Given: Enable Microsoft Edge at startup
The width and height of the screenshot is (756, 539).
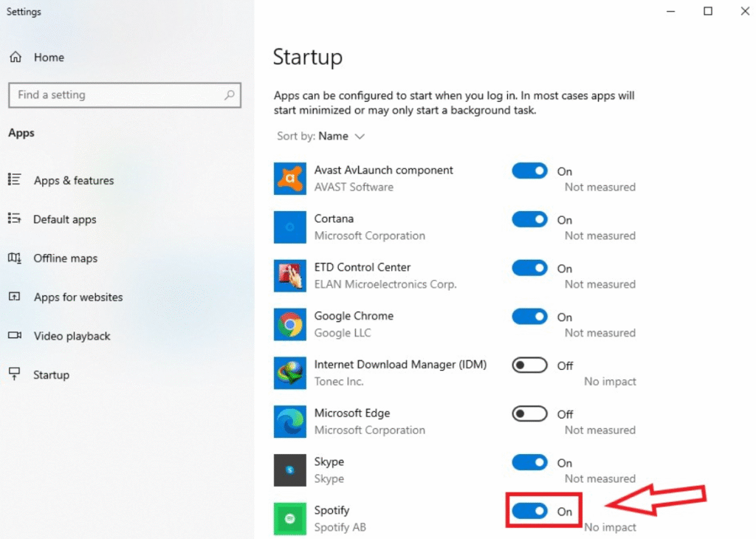Looking at the screenshot, I should click(x=529, y=413).
